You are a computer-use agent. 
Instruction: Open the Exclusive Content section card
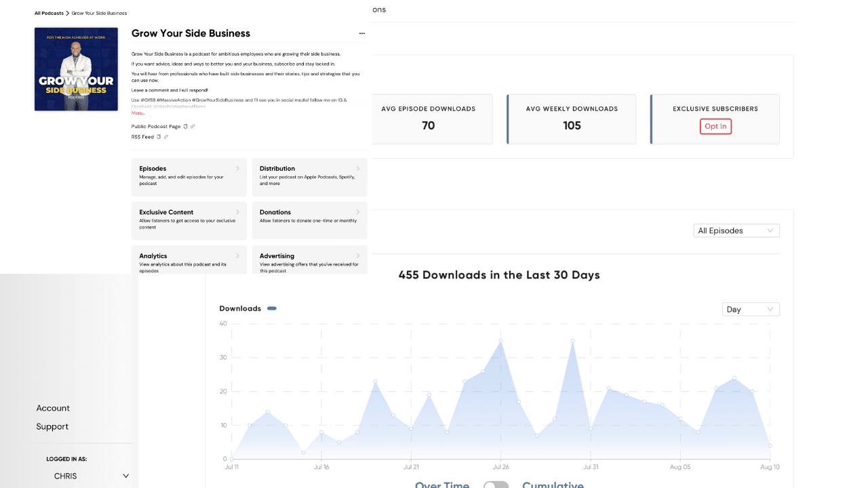pyautogui.click(x=189, y=220)
